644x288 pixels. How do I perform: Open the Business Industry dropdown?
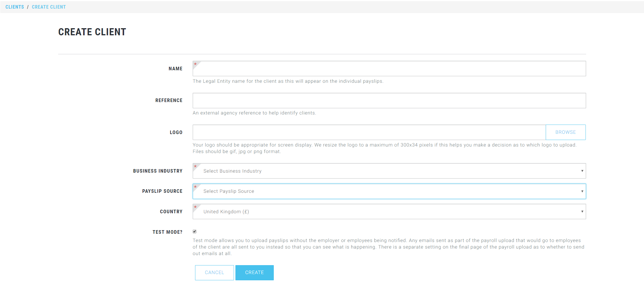pos(389,171)
